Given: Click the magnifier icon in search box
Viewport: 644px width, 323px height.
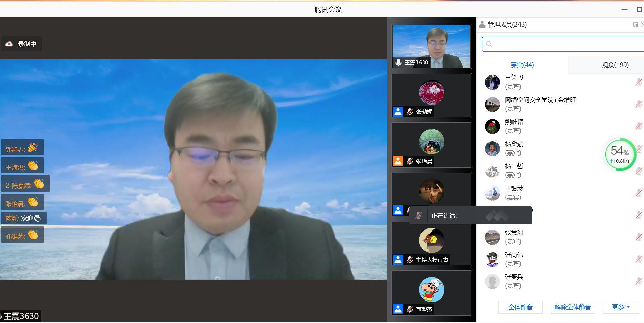Looking at the screenshot, I should pyautogui.click(x=489, y=44).
